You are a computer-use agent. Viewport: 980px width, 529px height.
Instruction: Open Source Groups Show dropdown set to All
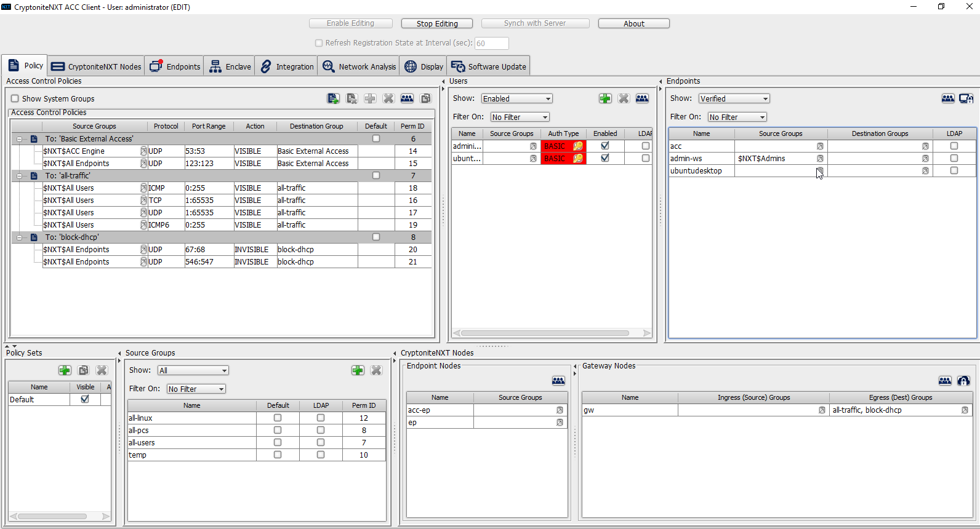pos(193,370)
